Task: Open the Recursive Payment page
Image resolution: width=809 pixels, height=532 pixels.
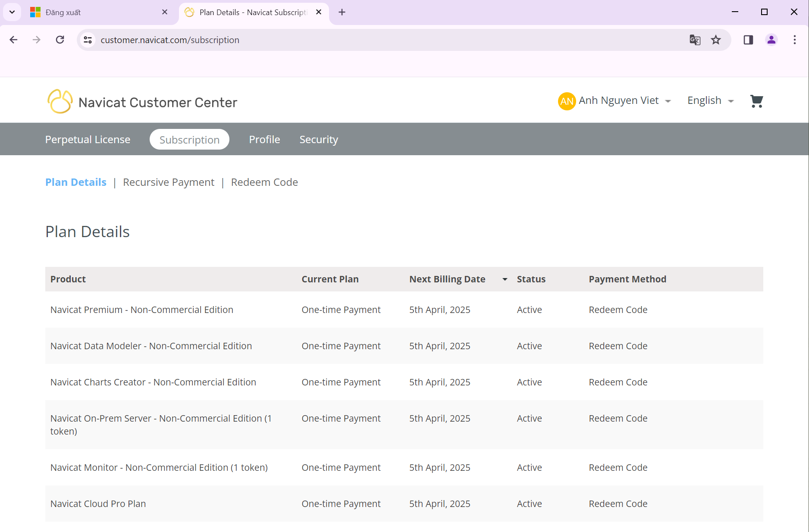Action: click(169, 182)
